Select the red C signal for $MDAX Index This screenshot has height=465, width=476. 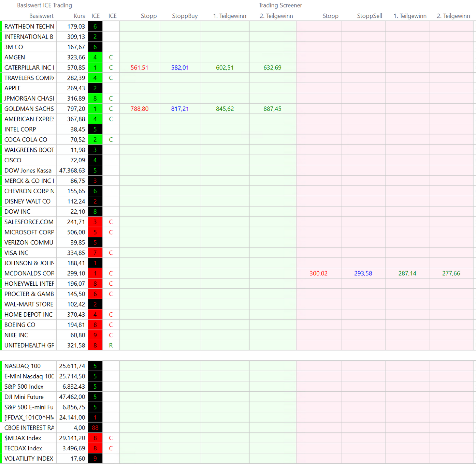[x=111, y=438]
